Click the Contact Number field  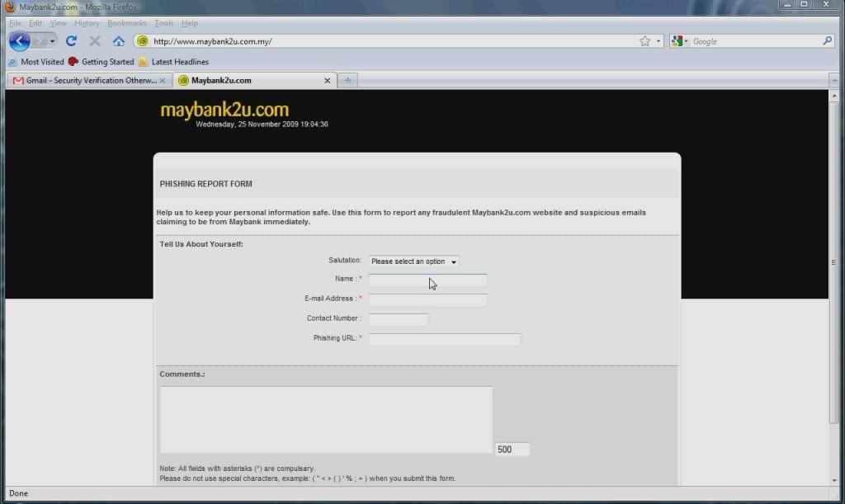pos(399,319)
